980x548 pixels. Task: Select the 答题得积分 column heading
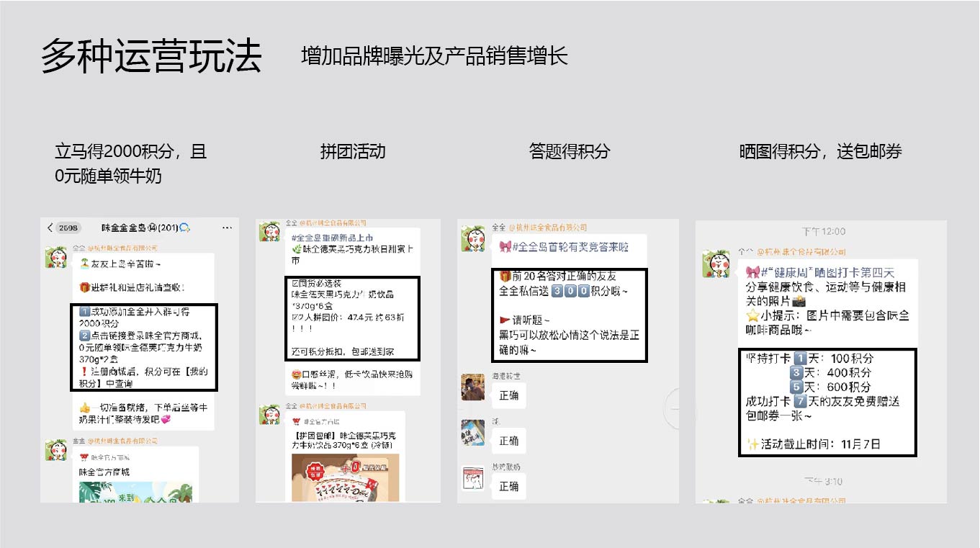pos(569,151)
